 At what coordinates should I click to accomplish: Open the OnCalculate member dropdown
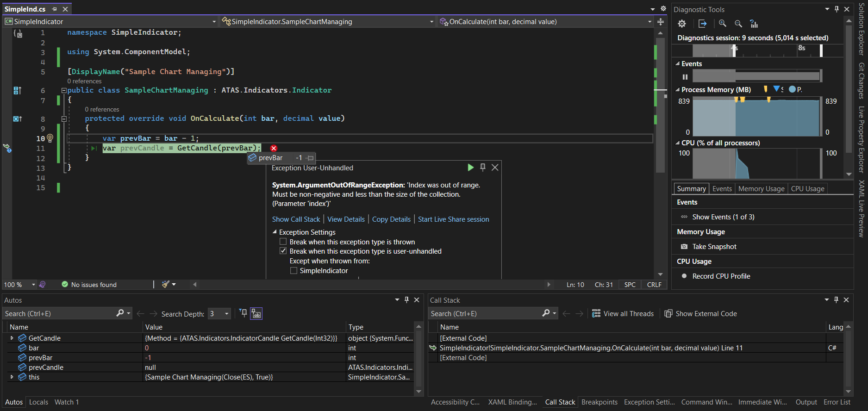pyautogui.click(x=649, y=22)
